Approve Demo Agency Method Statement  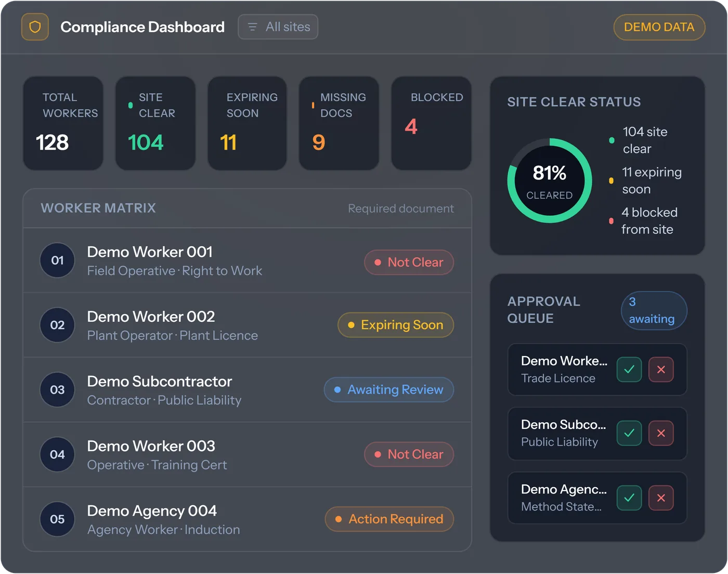tap(629, 498)
